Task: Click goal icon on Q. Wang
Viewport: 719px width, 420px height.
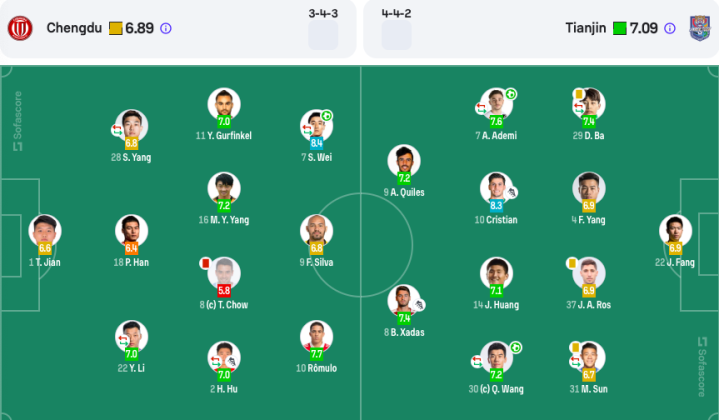Action: pos(516,348)
